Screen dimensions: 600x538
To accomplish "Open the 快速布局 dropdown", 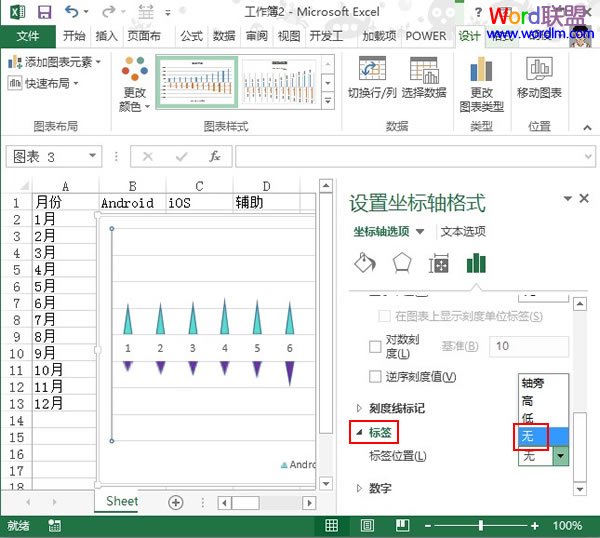I will pos(43,83).
